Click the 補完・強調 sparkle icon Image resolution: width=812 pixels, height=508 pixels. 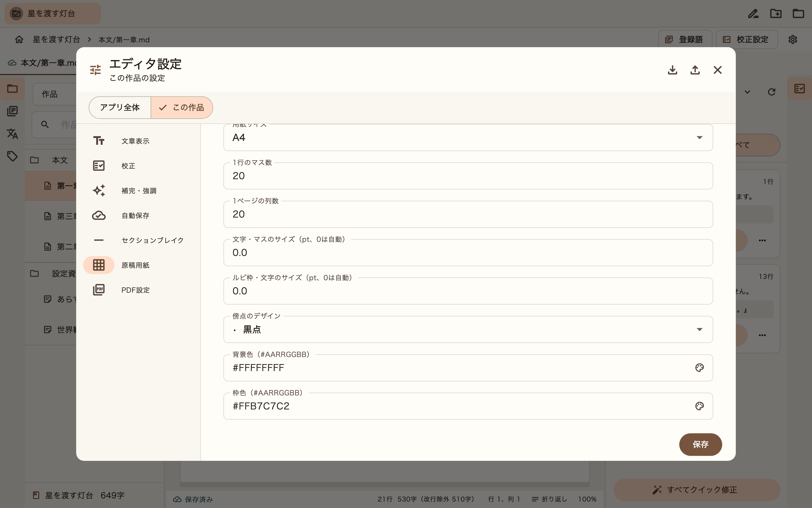[99, 190]
